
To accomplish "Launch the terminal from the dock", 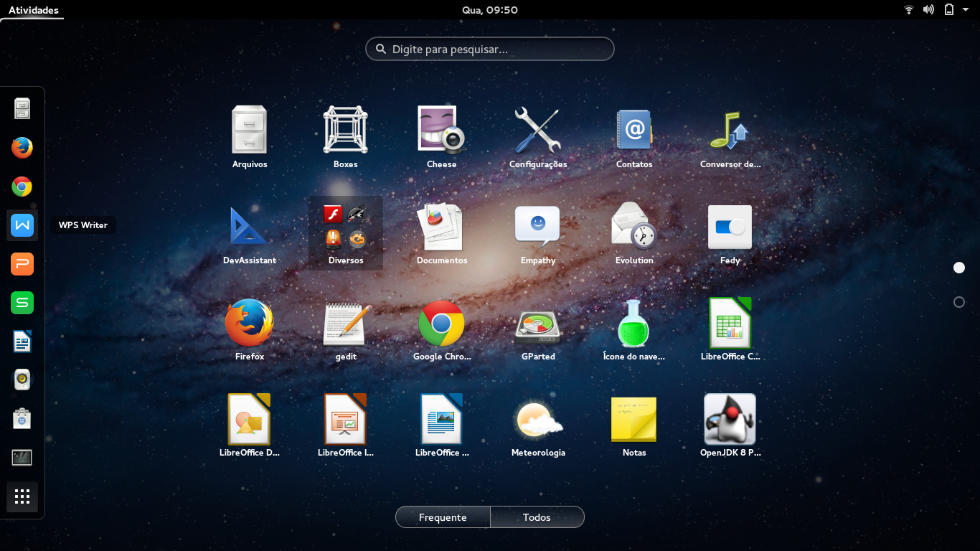I will pos(22,457).
